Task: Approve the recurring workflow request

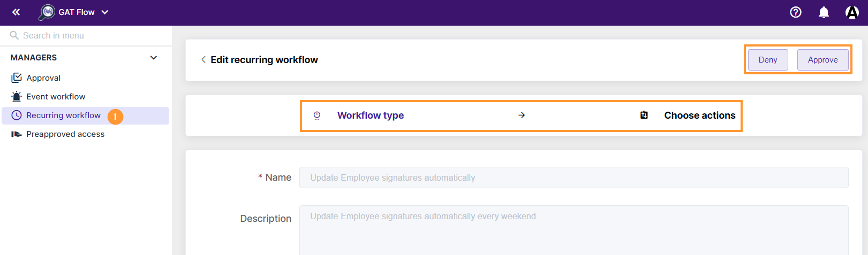Action: (822, 60)
